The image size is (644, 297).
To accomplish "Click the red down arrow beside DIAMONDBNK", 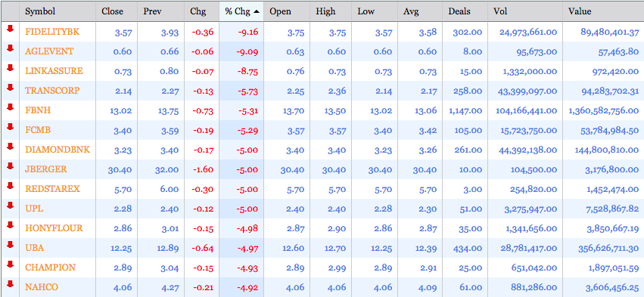I will 11,147.
